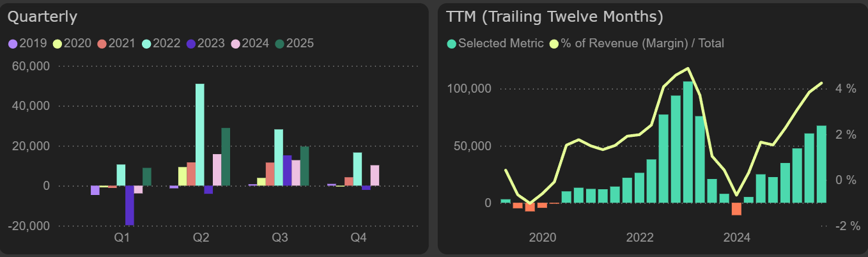
Task: Click the last green bar in TTM chart
Action: (x=821, y=164)
